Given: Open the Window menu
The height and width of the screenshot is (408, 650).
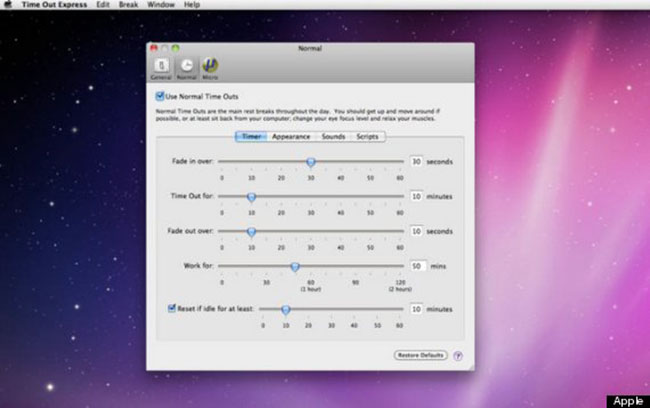Looking at the screenshot, I should pyautogui.click(x=161, y=5).
